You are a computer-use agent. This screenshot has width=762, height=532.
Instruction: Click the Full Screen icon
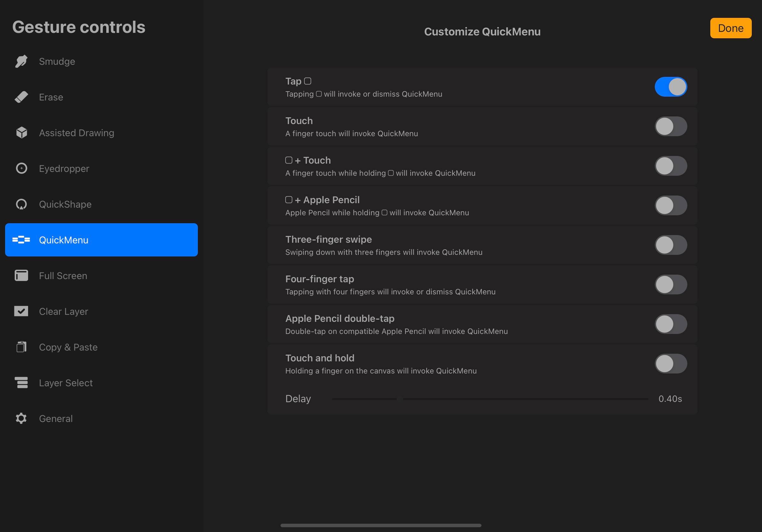21,276
